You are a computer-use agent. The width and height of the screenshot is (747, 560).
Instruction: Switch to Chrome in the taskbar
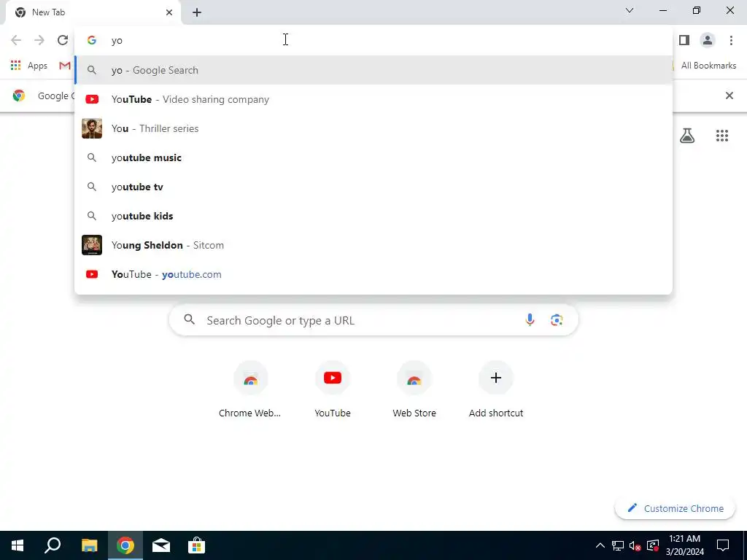(x=125, y=545)
